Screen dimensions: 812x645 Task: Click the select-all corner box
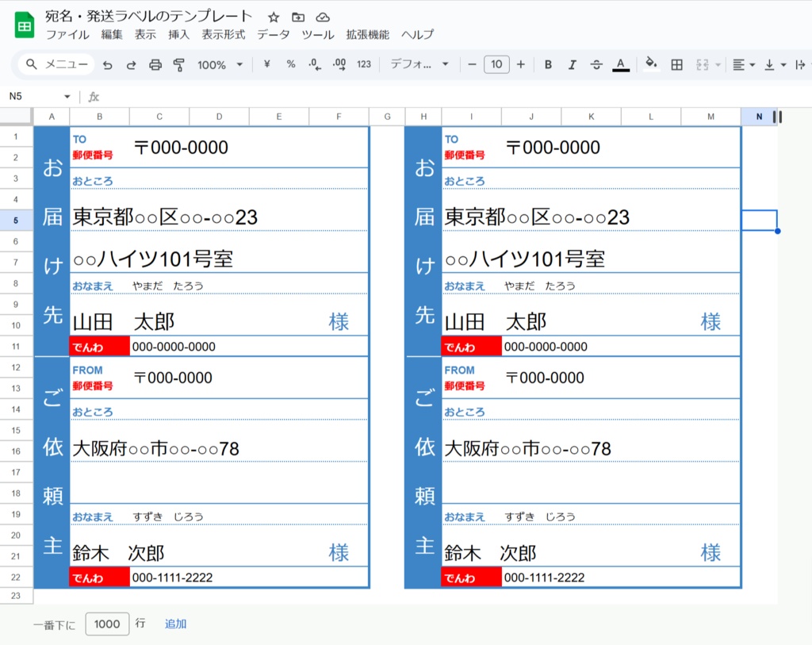16,117
